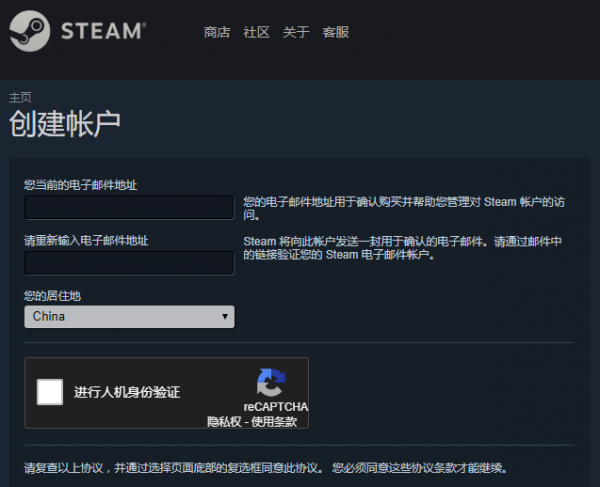Click the 请重新输入电子邮件地址 label
This screenshot has height=487, width=600.
point(87,241)
